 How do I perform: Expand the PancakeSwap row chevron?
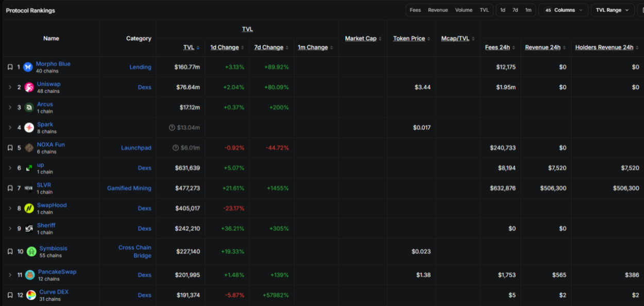[x=10, y=275]
